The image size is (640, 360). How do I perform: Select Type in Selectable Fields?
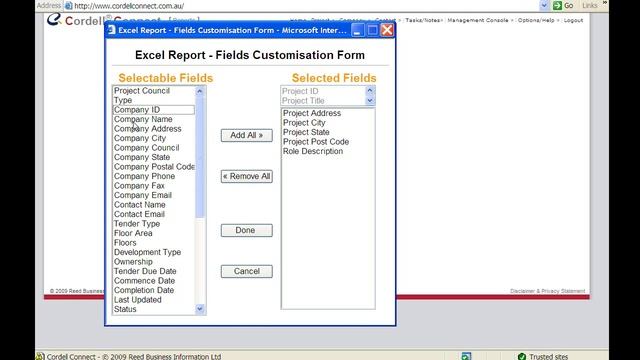pyautogui.click(x=154, y=100)
